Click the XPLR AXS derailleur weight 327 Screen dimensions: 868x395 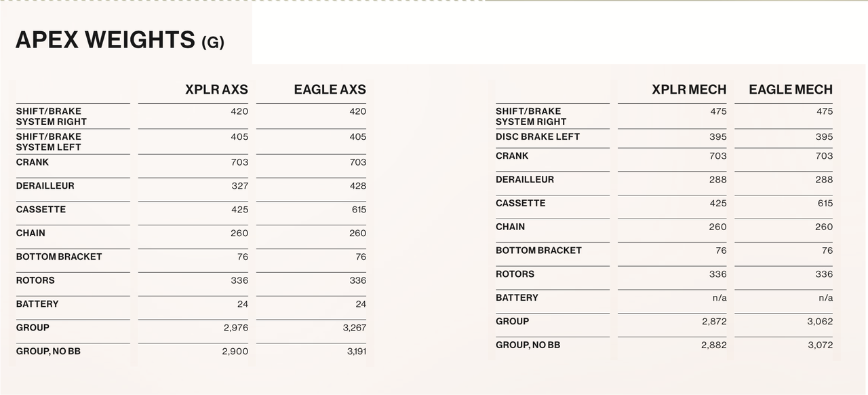coord(239,186)
